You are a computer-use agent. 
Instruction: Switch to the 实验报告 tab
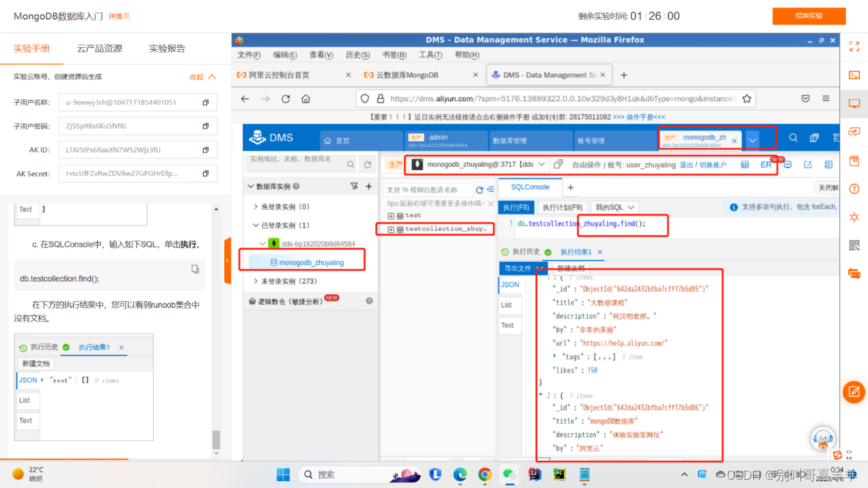coord(167,49)
